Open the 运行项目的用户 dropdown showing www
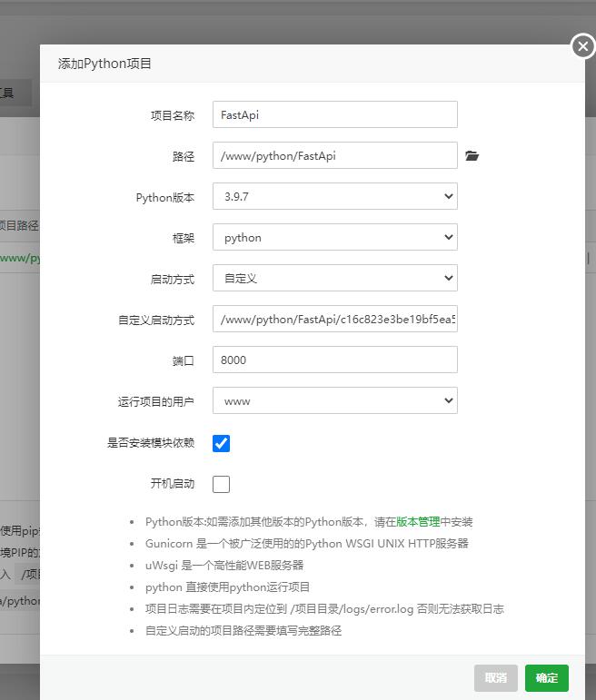 point(334,400)
